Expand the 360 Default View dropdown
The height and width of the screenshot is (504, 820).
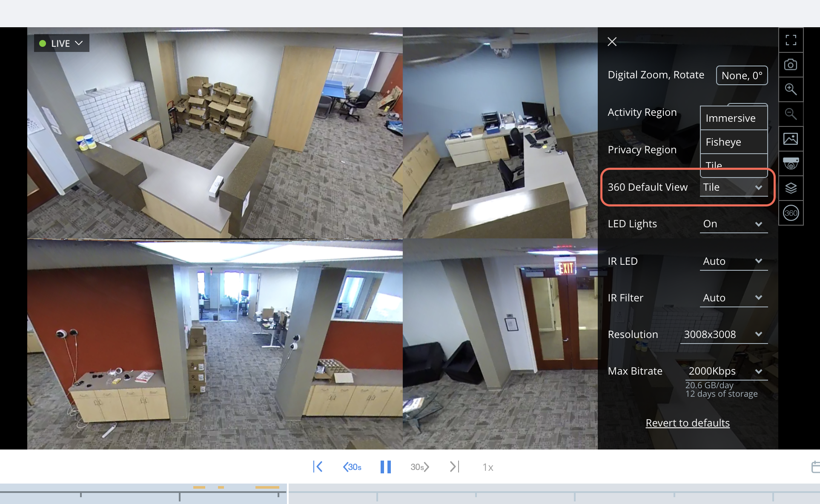click(734, 187)
